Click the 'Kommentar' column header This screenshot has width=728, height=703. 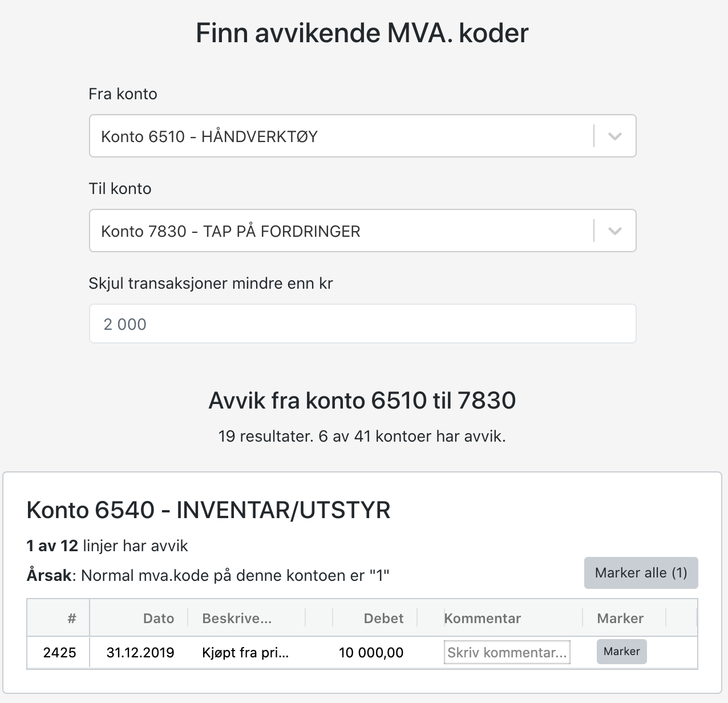pyautogui.click(x=483, y=619)
